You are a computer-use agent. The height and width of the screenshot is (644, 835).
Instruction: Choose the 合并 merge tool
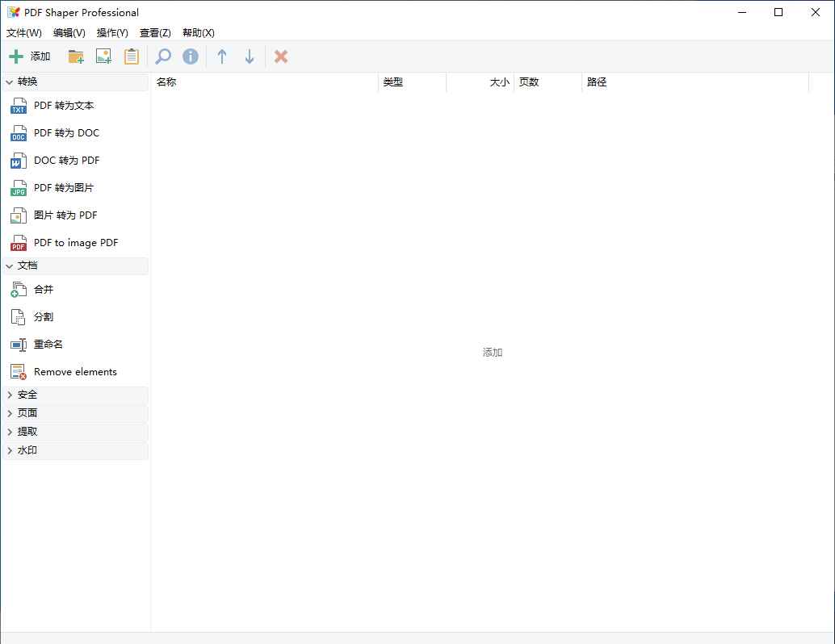click(x=44, y=290)
